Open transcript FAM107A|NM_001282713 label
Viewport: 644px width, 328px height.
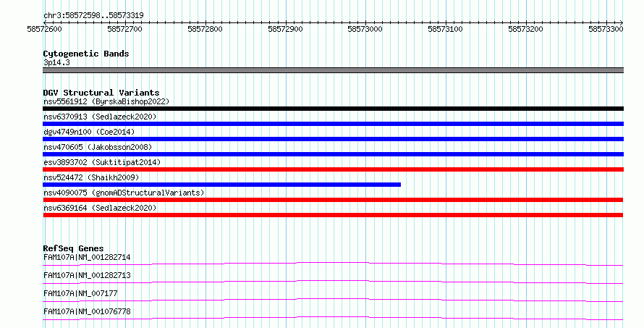tap(87, 275)
